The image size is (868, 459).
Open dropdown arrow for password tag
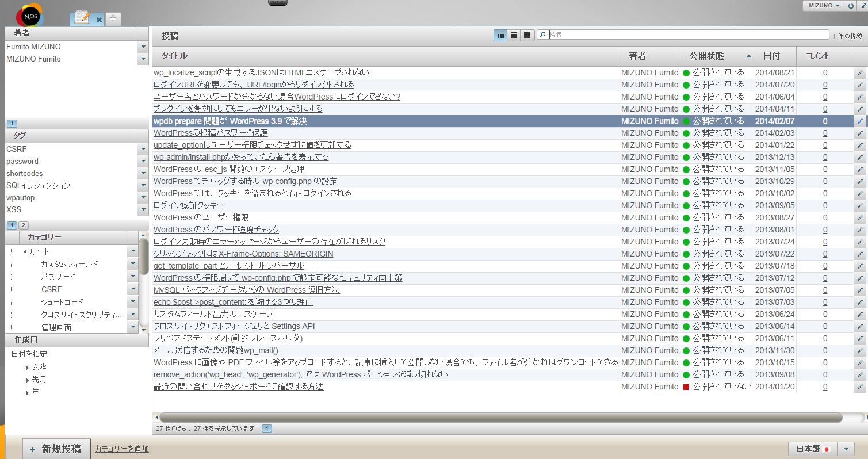point(143,162)
